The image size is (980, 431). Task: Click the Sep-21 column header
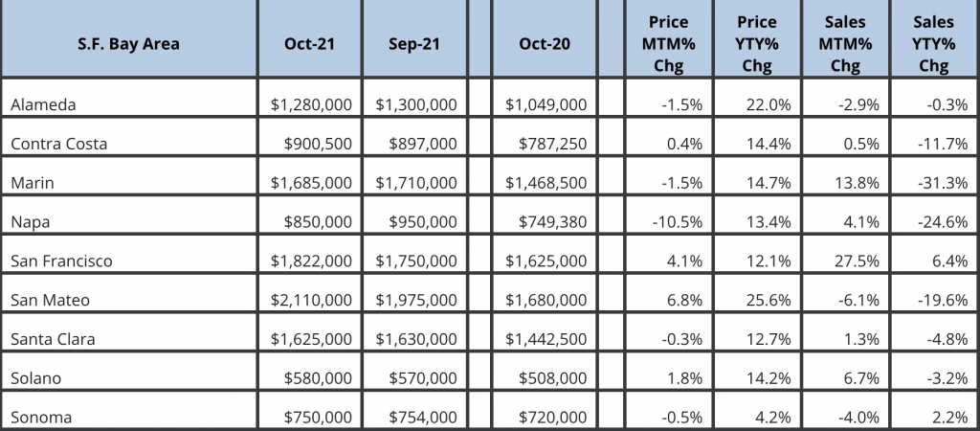click(413, 43)
